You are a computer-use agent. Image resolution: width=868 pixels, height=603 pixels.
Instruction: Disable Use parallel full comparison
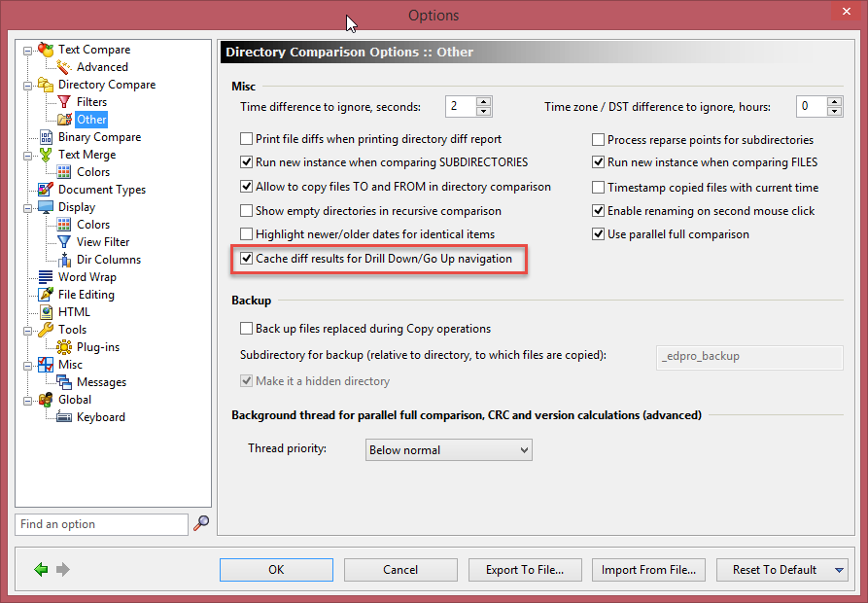point(598,234)
